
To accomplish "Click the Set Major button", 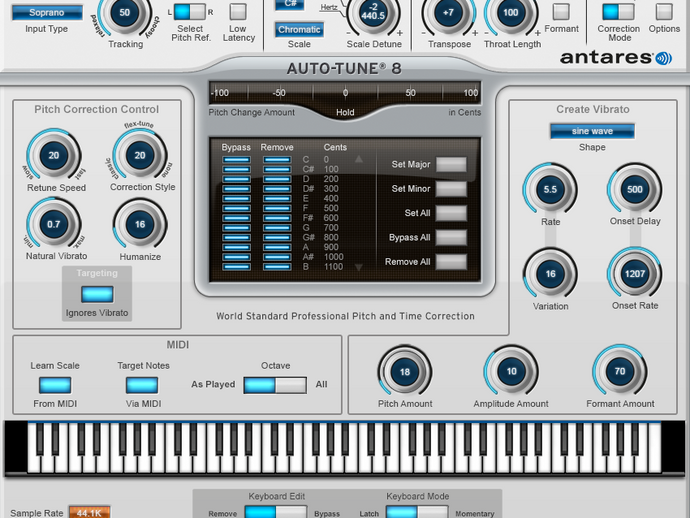I will click(x=451, y=165).
